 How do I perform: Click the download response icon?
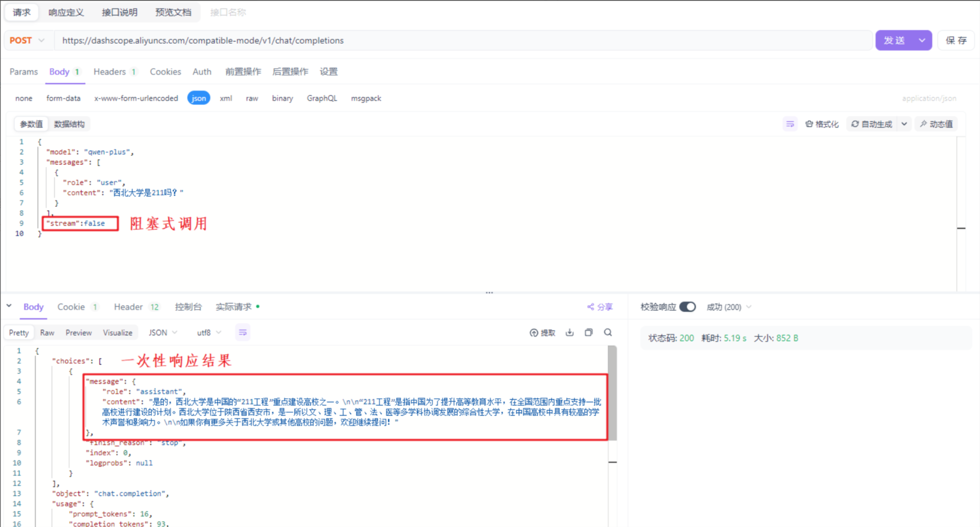pos(569,332)
